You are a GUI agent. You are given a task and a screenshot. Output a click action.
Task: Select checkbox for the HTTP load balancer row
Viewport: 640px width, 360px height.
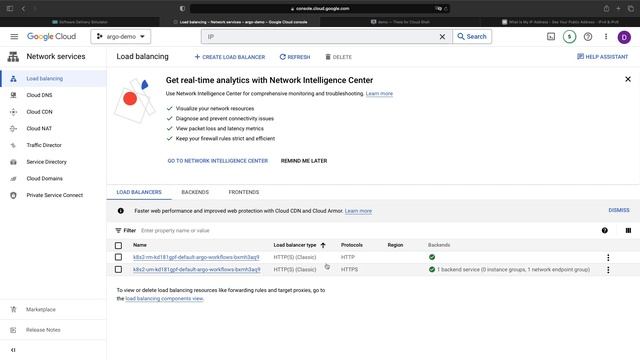[118, 257]
